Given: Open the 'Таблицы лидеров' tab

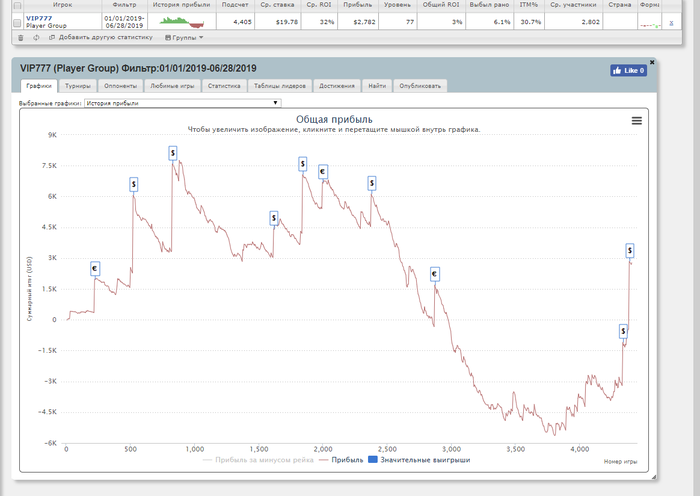Looking at the screenshot, I should [x=280, y=86].
